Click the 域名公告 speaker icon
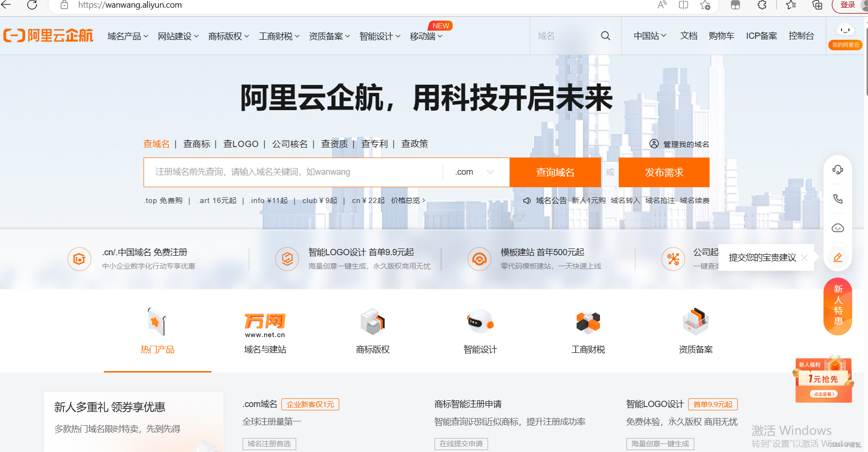The image size is (868, 452). click(527, 201)
